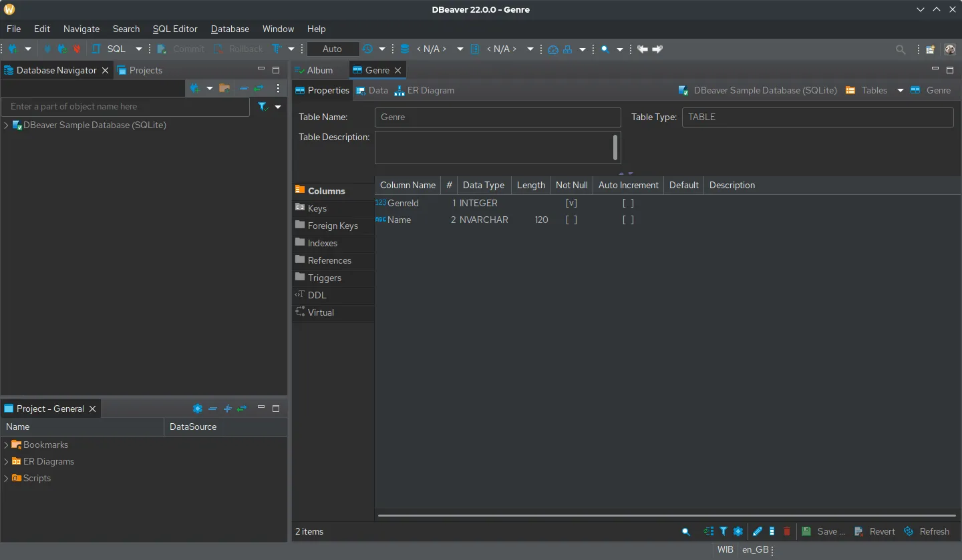The height and width of the screenshot is (560, 962).
Task: Click the transaction log clock icon
Action: point(367,49)
